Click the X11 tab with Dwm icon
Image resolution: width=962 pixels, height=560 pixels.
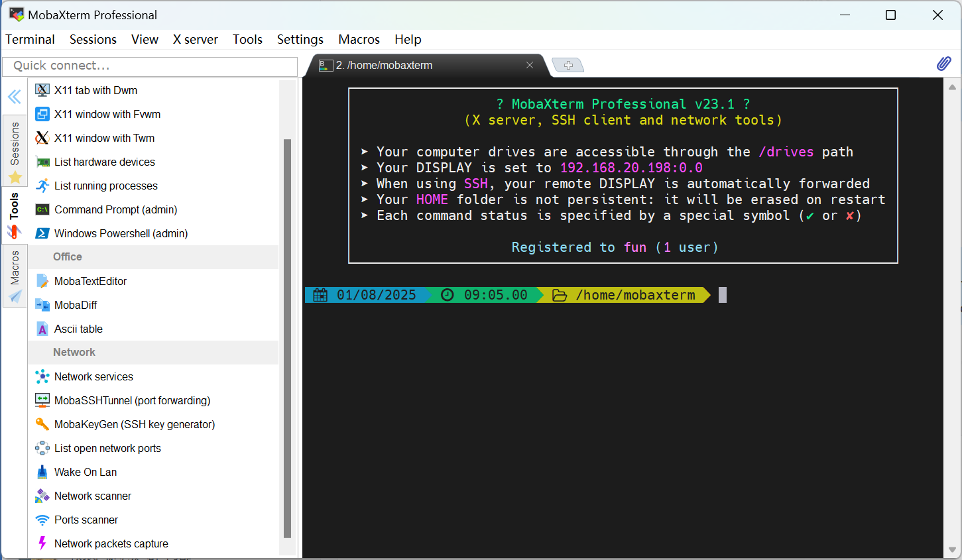click(x=42, y=90)
